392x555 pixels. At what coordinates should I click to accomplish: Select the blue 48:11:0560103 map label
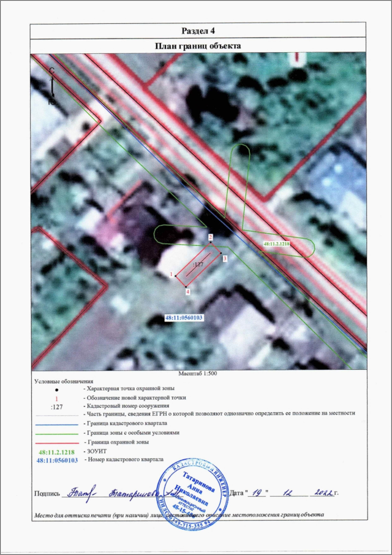(184, 318)
